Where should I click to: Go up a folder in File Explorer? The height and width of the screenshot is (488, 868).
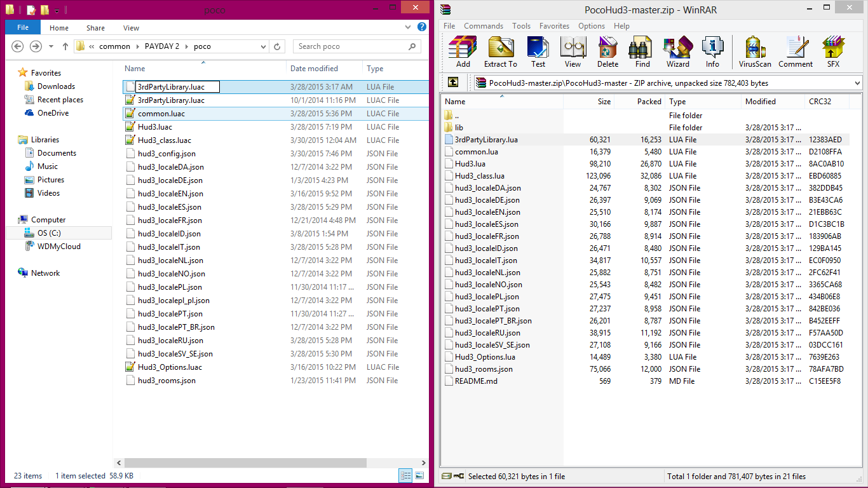[65, 46]
